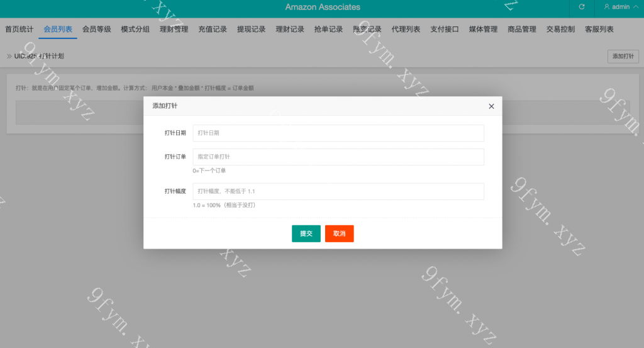Image resolution: width=644 pixels, height=348 pixels.
Task: Submit the form with 提交 button
Action: click(x=306, y=233)
